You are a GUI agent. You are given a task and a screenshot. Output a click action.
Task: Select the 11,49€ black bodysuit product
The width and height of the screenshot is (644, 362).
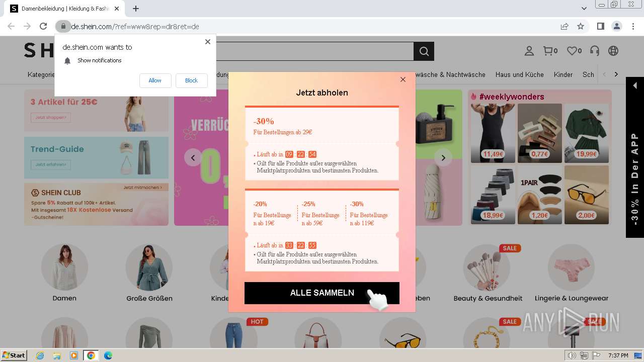click(493, 133)
